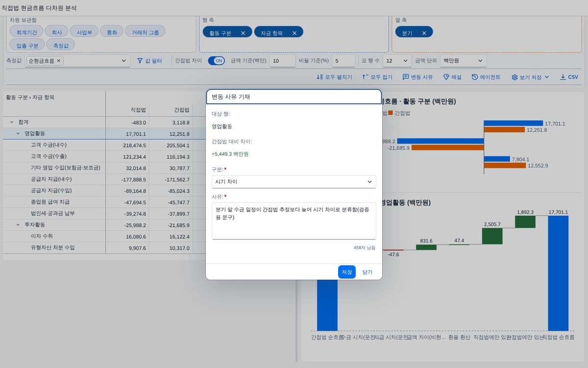Click the orange 12,552.9 bar

tap(505, 165)
